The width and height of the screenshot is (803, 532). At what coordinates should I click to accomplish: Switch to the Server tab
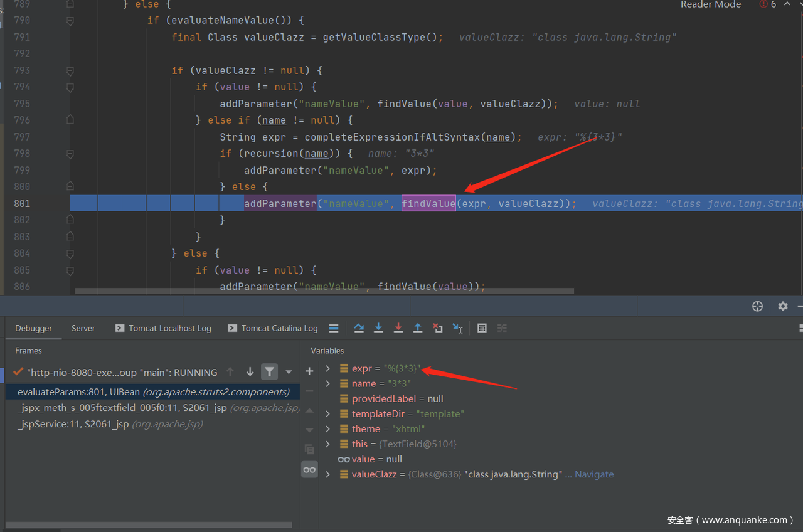click(x=83, y=328)
